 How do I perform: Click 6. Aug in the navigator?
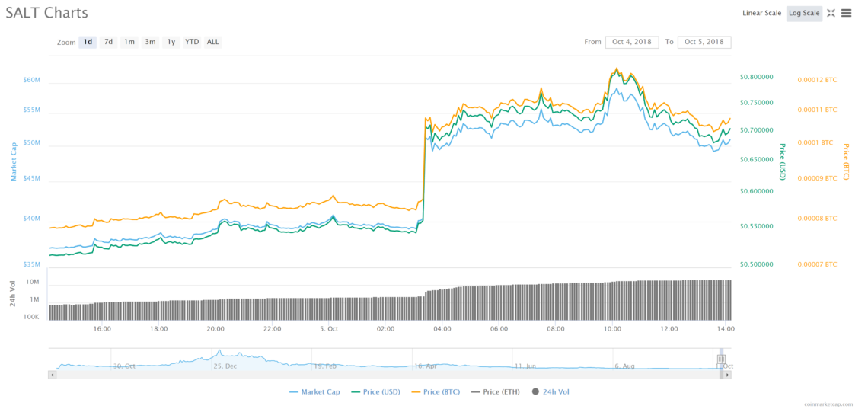[x=624, y=366]
